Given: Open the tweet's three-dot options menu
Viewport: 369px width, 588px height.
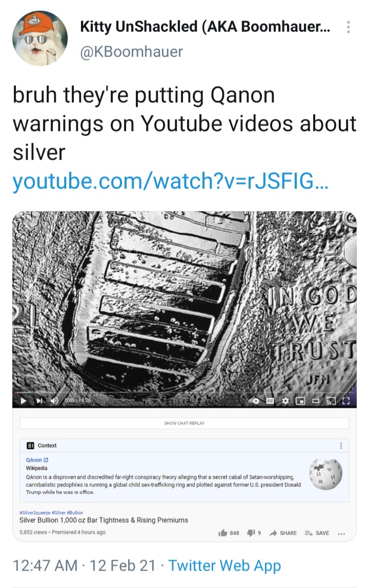Looking at the screenshot, I should point(348,27).
